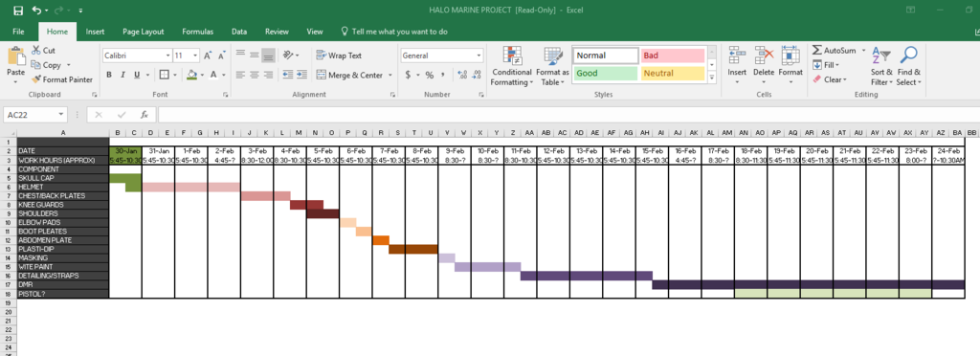The height and width of the screenshot is (356, 980).
Task: Open the Name Box dropdown arrow
Action: point(60,115)
